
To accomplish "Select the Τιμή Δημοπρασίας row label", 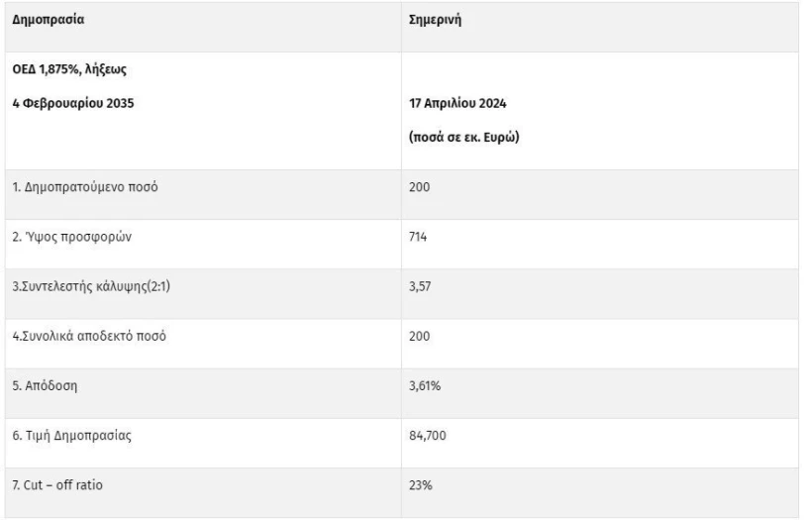I will click(x=72, y=436).
